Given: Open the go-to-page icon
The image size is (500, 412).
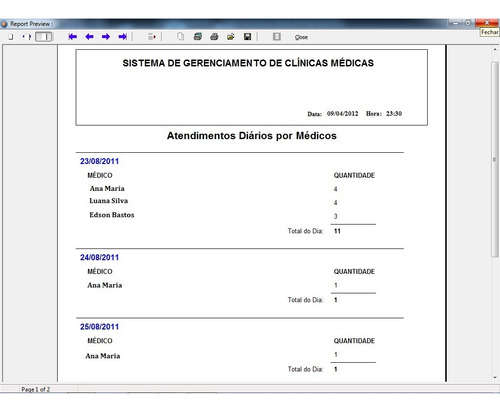Looking at the screenshot, I should point(152,37).
